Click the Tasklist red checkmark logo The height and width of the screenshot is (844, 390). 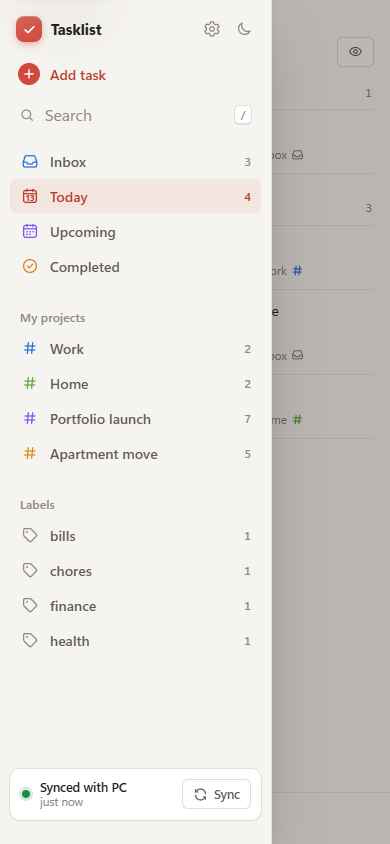pyautogui.click(x=29, y=29)
